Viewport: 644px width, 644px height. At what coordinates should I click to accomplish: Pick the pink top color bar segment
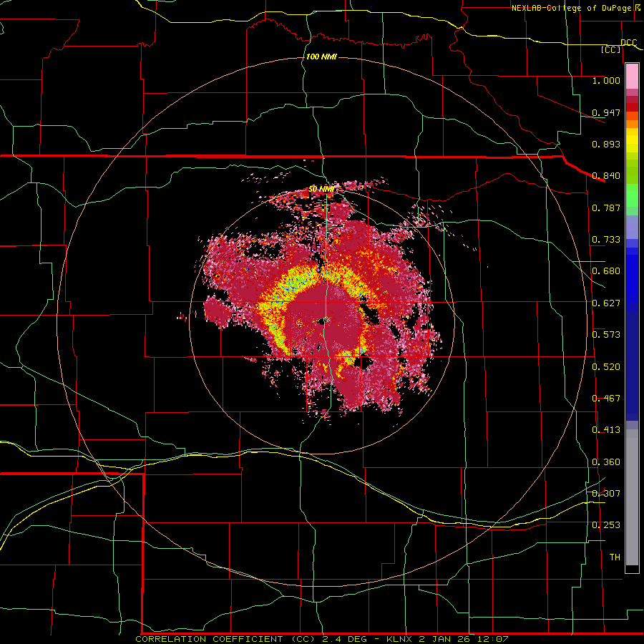click(x=632, y=77)
